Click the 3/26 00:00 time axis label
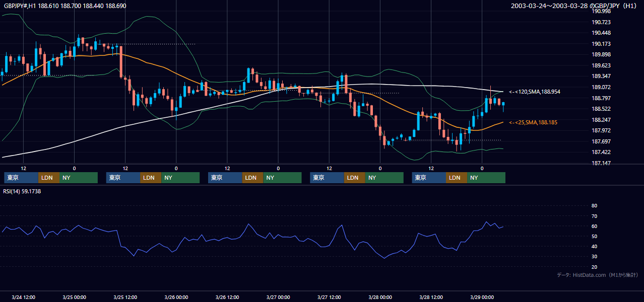Viewport: 644px width, 302px height. click(176, 297)
